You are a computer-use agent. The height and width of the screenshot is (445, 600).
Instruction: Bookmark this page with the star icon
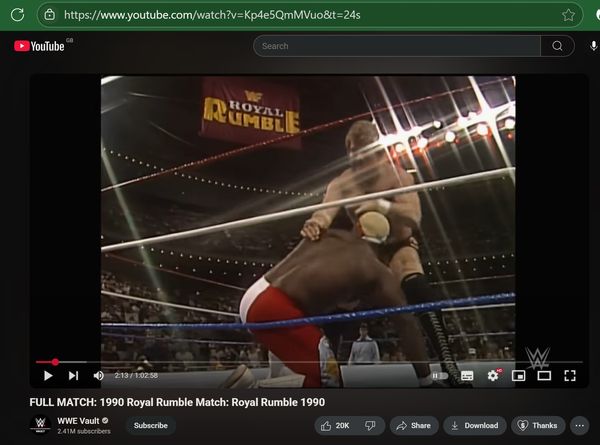(x=568, y=15)
